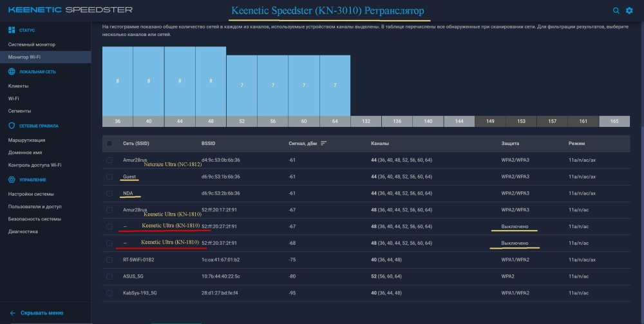Viewport: 644px width, 324px height.
Task: Open Пользователи и доступ menu item
Action: click(x=35, y=207)
